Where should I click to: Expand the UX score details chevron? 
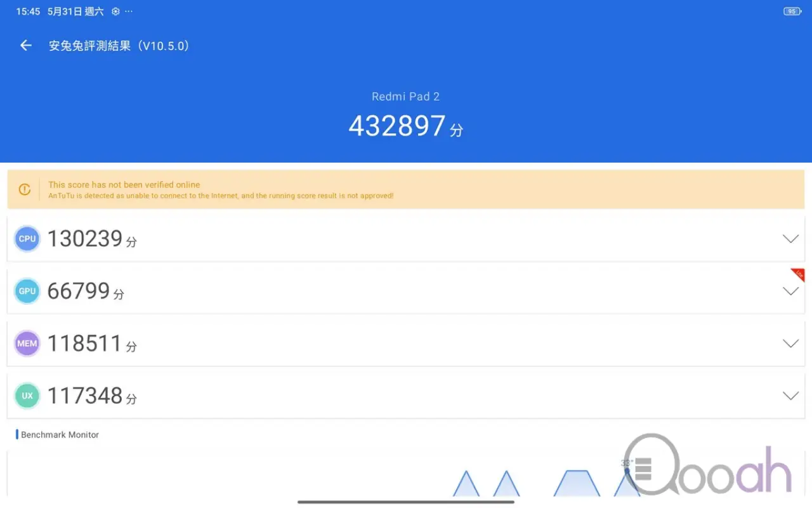click(x=790, y=396)
